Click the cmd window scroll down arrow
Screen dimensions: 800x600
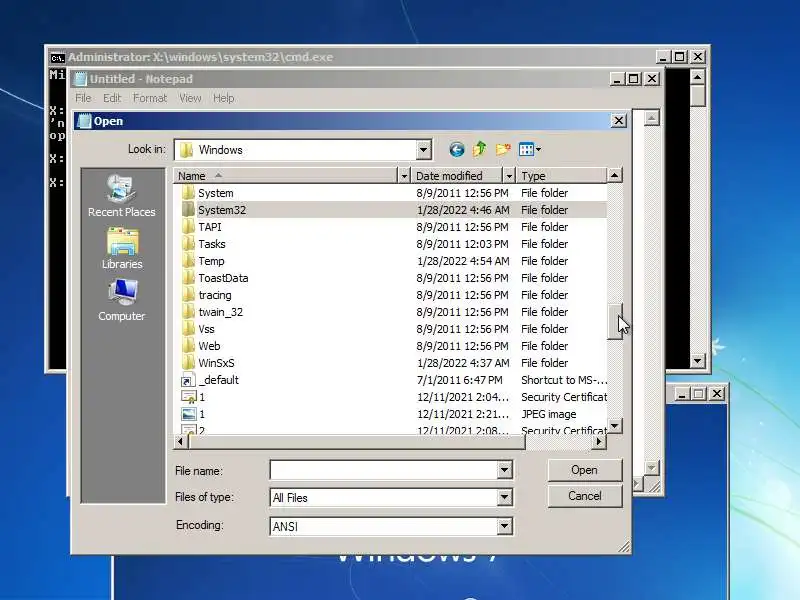coord(697,361)
